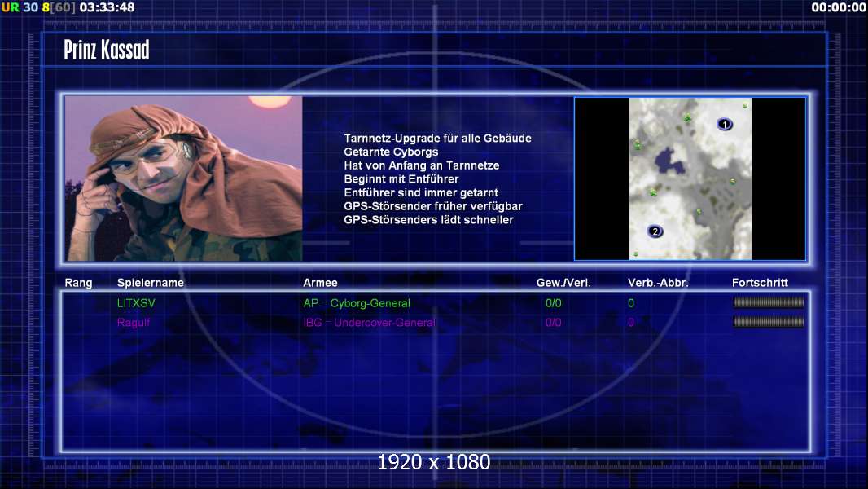Click the Verb.-Abbr. column header

tap(658, 283)
